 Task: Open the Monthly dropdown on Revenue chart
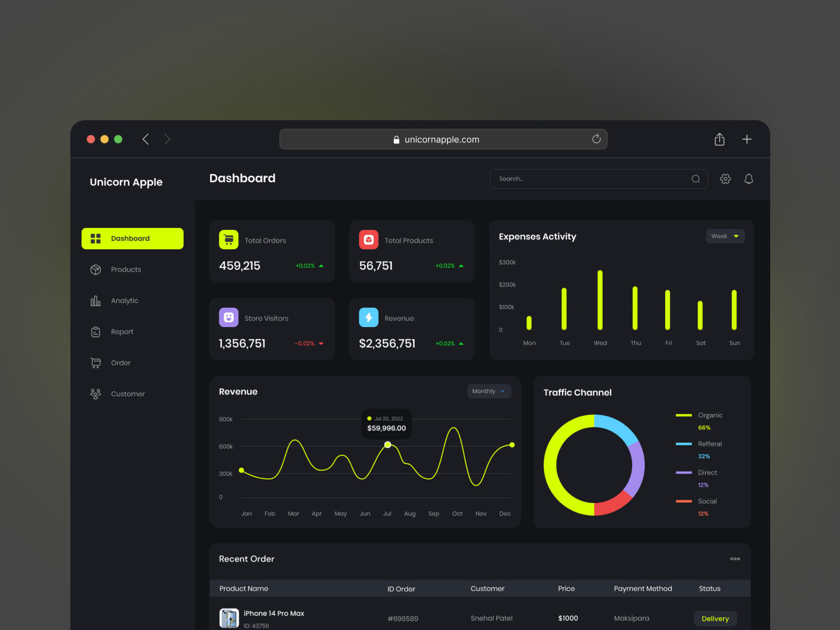(x=488, y=391)
